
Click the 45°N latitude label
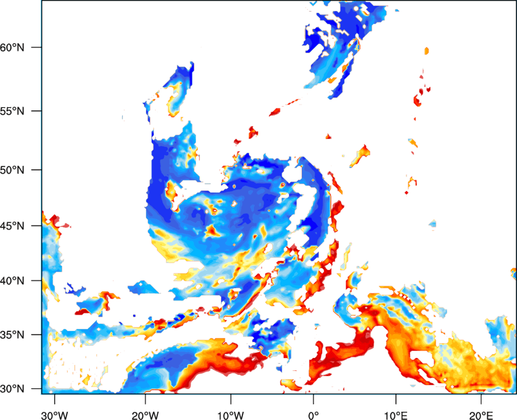(12, 226)
